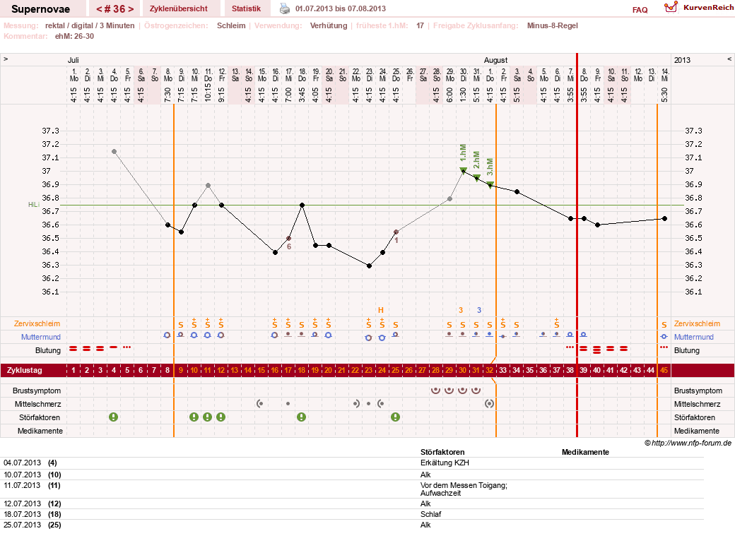The width and height of the screenshot is (735, 560).
Task: Click Störfaktoren icon on cycle day 11
Action: point(208,417)
